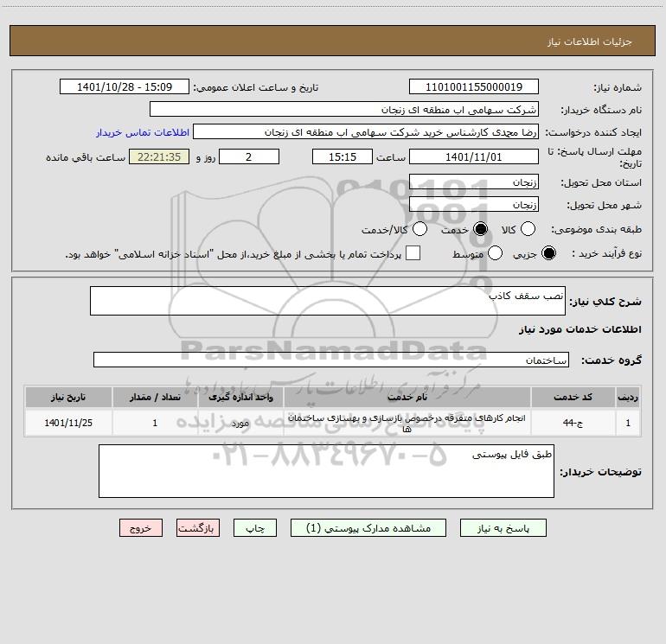Image resolution: width=666 pixels, height=644 pixels.
Task: Click the remaining time countdown 22:21:35
Action: coord(159,156)
